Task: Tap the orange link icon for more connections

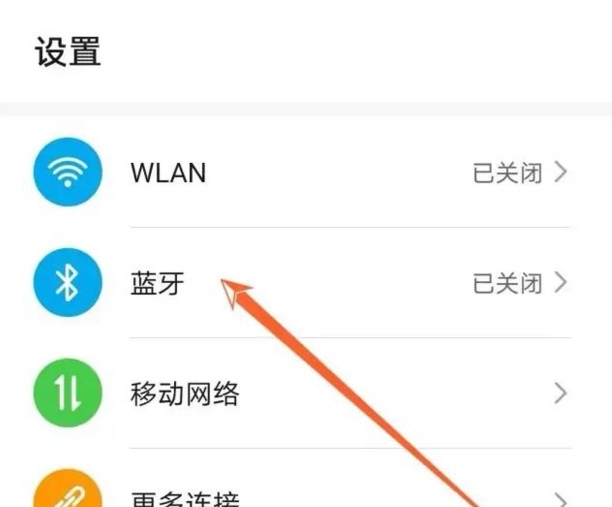Action: coord(68,492)
